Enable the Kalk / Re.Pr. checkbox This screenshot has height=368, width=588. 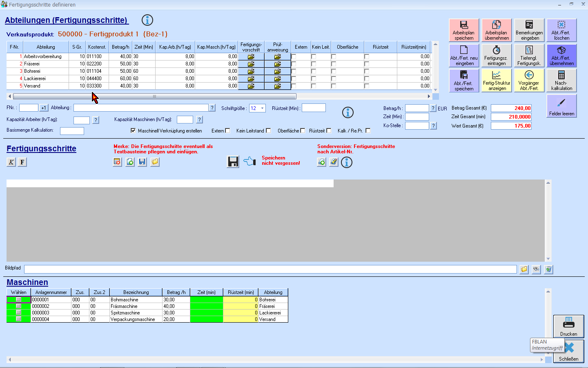coord(368,131)
